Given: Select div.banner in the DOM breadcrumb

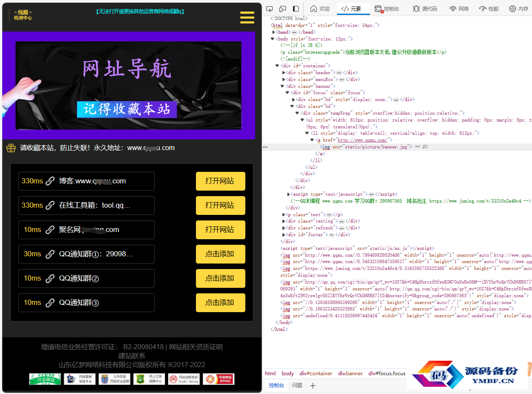Looking at the screenshot, I should pyautogui.click(x=351, y=374).
